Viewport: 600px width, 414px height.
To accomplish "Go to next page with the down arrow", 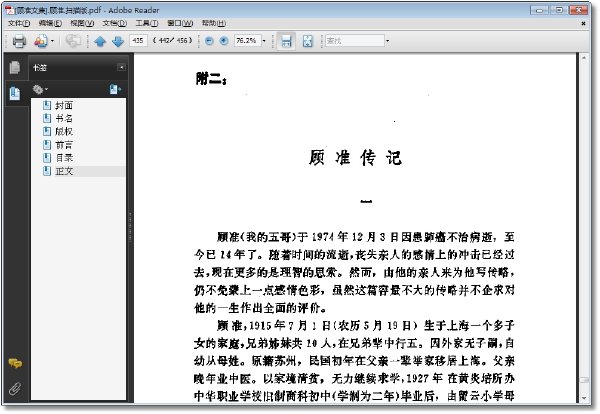I will (x=118, y=41).
